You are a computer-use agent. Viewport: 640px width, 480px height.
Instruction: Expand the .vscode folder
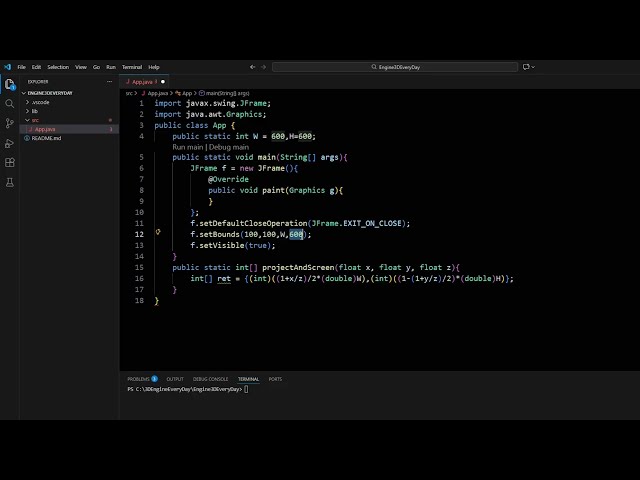[69, 102]
